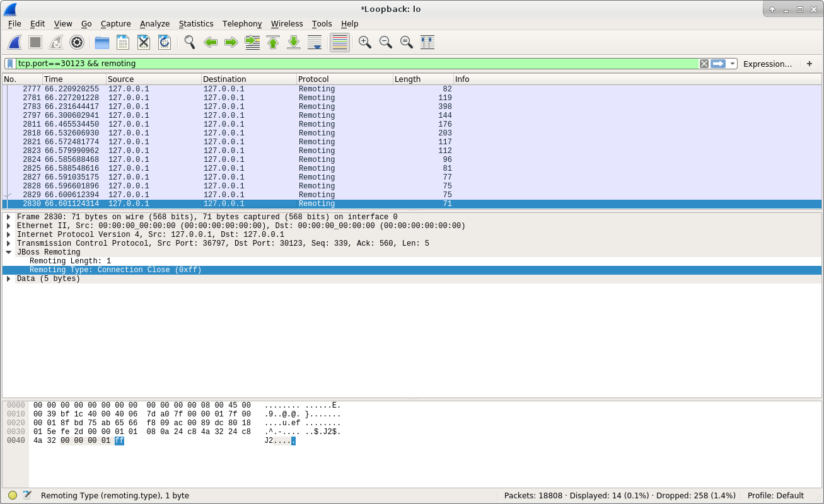The image size is (824, 504).
Task: Open capture options gear icon
Action: (77, 43)
